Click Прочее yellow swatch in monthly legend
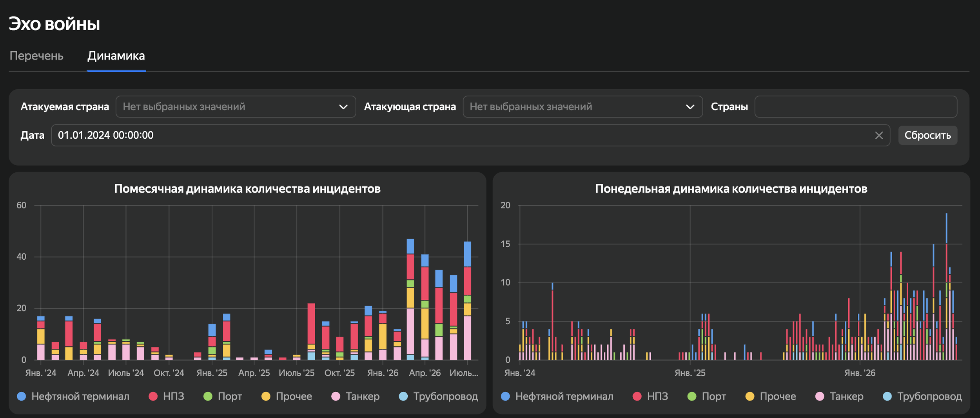This screenshot has width=980, height=418. (266, 396)
